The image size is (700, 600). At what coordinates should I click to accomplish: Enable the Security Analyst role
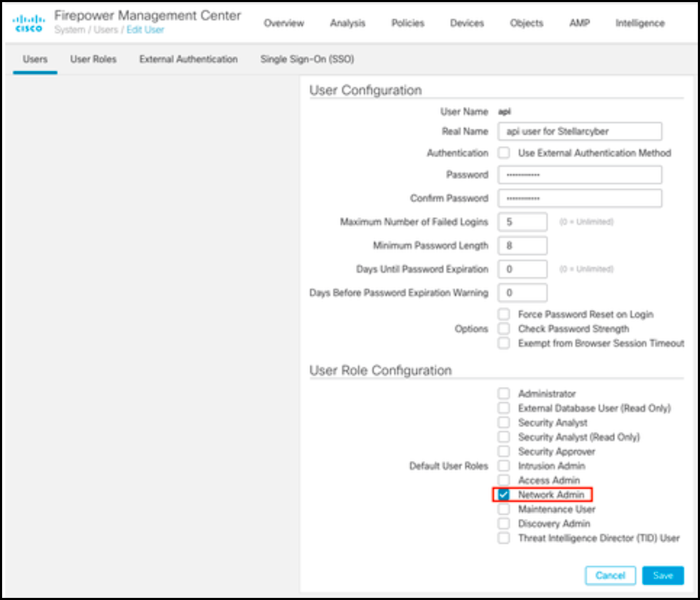(504, 422)
